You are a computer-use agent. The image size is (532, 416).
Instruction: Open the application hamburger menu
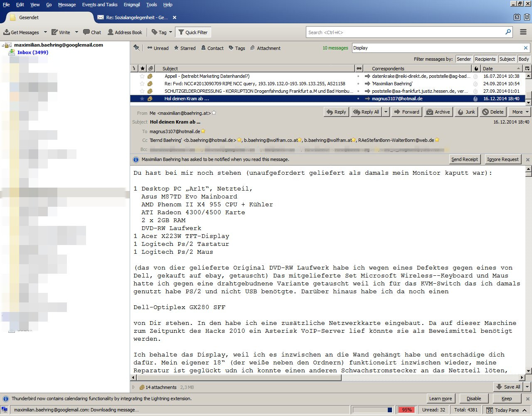coord(523,32)
